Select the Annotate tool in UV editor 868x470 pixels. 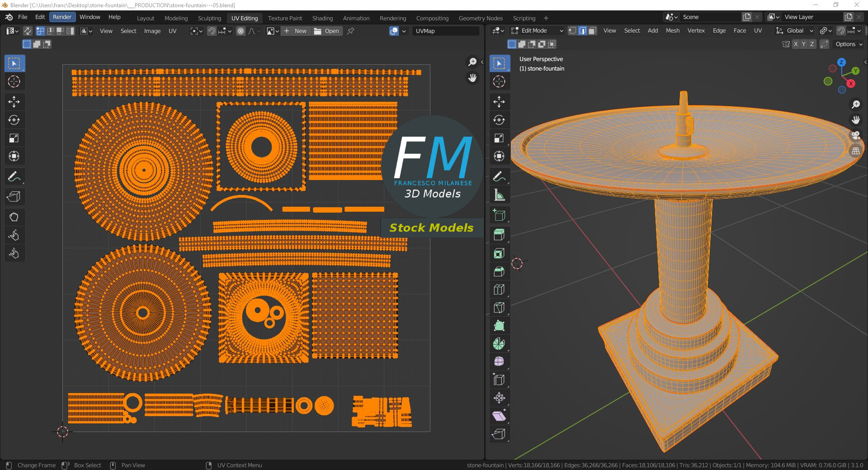click(x=14, y=176)
